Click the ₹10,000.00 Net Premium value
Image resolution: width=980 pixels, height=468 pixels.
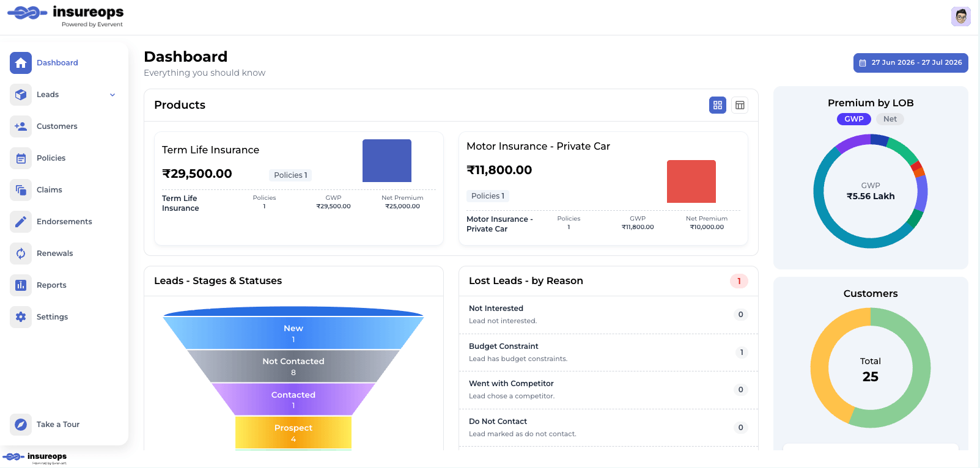pos(707,227)
